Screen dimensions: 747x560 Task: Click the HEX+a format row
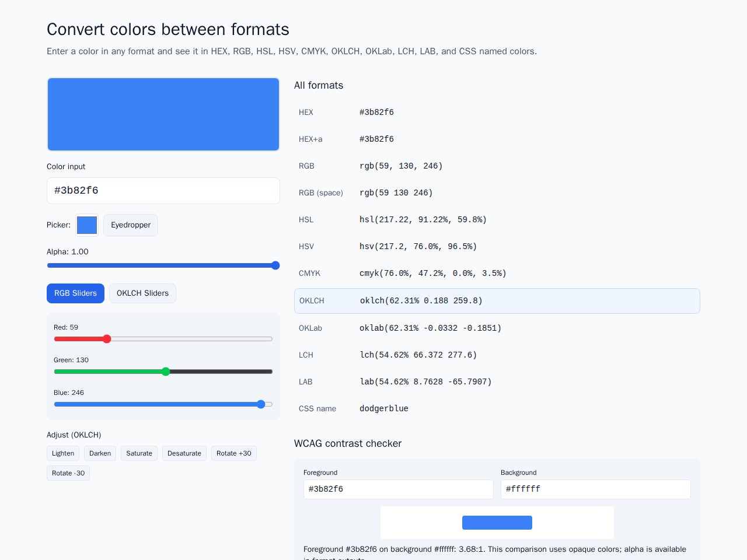(x=497, y=139)
